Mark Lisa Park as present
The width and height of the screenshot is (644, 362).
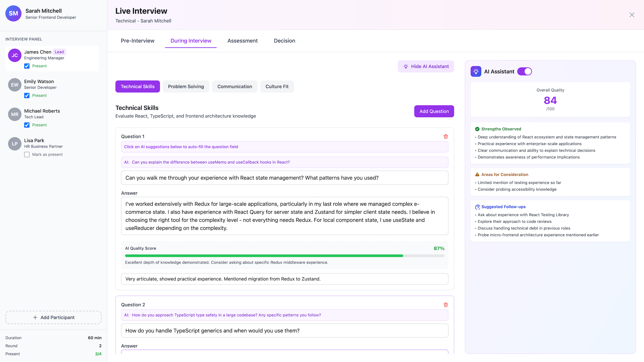click(x=27, y=154)
